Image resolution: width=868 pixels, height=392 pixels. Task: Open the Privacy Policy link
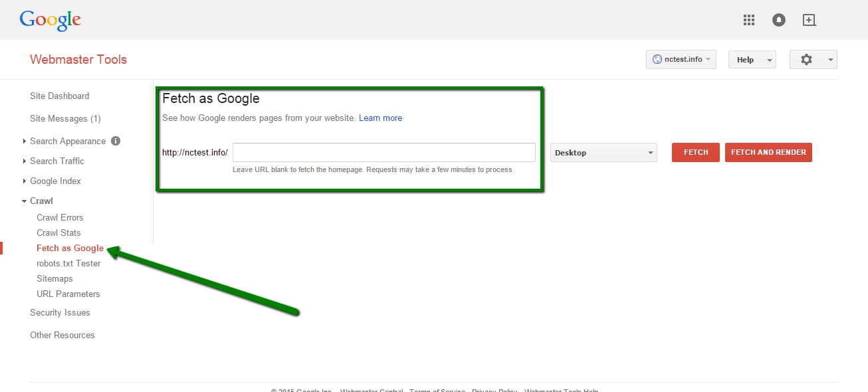(x=494, y=390)
